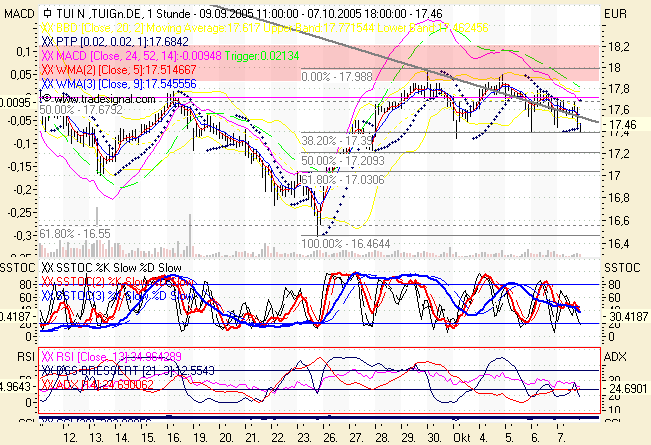
Task: Click the XX icons beside BBD legend
Action: coord(48,28)
